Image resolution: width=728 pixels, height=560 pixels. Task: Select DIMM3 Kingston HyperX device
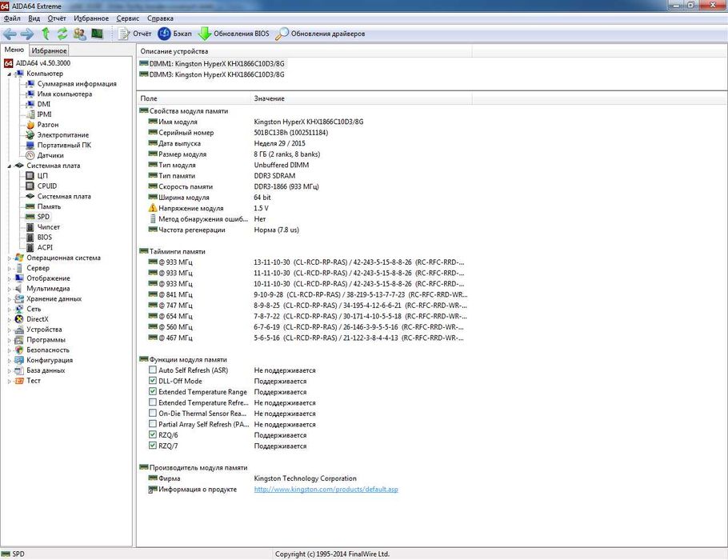(x=212, y=74)
